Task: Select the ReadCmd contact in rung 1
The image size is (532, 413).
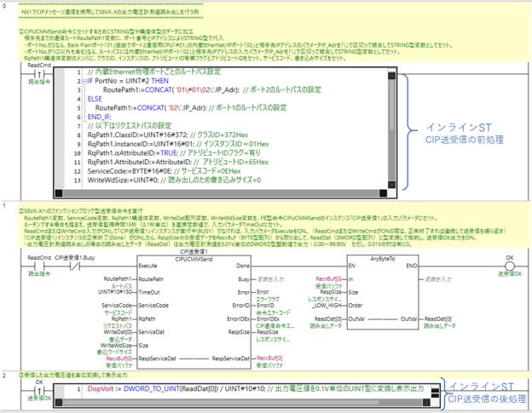Action: click(x=39, y=267)
